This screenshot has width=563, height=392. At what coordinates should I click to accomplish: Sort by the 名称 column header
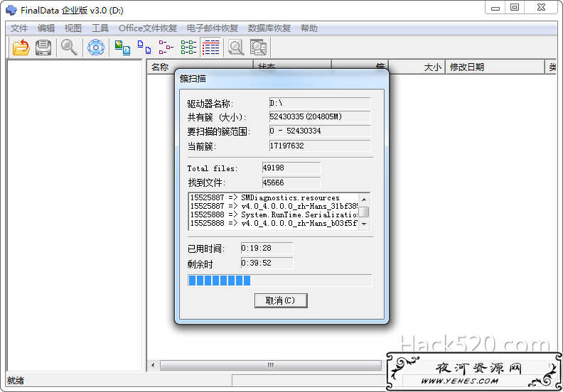point(200,67)
